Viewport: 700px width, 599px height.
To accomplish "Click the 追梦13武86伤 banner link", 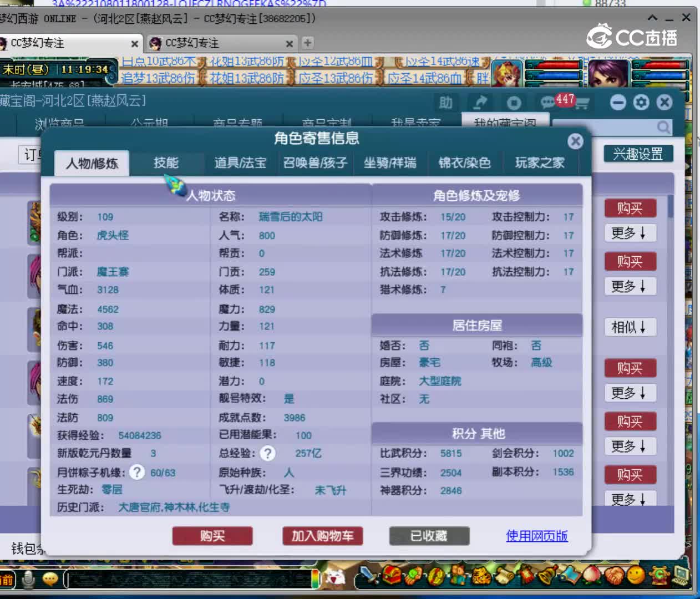I will tap(158, 78).
